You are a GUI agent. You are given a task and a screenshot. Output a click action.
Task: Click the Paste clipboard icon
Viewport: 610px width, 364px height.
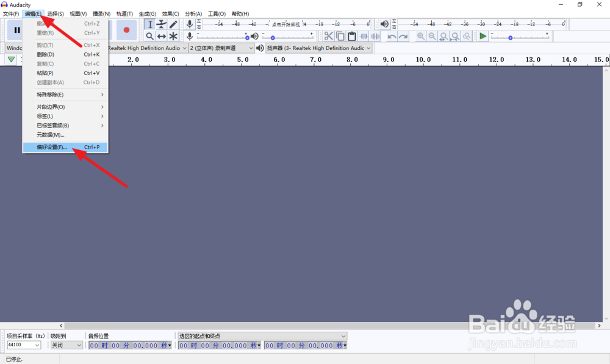click(x=352, y=36)
